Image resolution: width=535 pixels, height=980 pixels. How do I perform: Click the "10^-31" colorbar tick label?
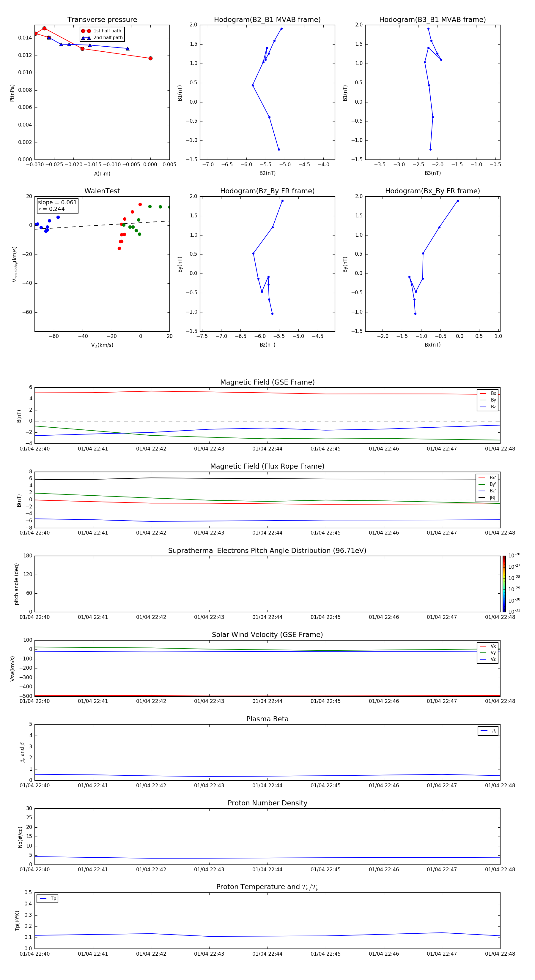[x=514, y=611]
